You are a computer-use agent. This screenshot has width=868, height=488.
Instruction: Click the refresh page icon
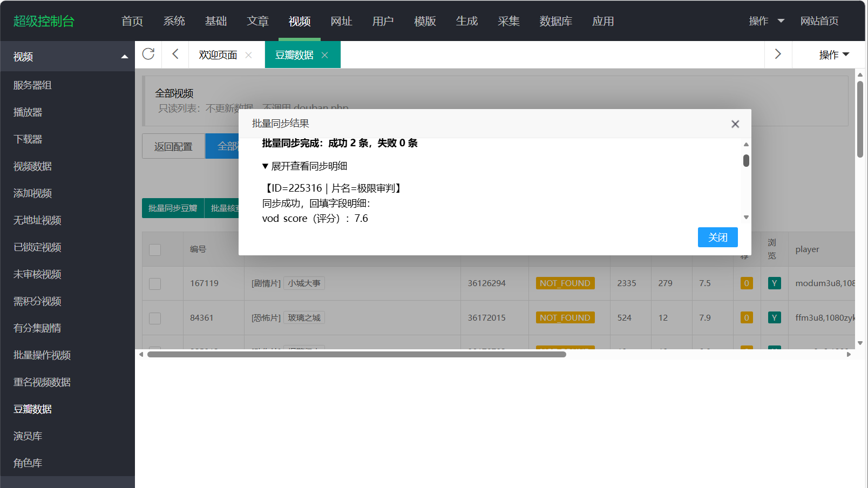click(x=148, y=54)
